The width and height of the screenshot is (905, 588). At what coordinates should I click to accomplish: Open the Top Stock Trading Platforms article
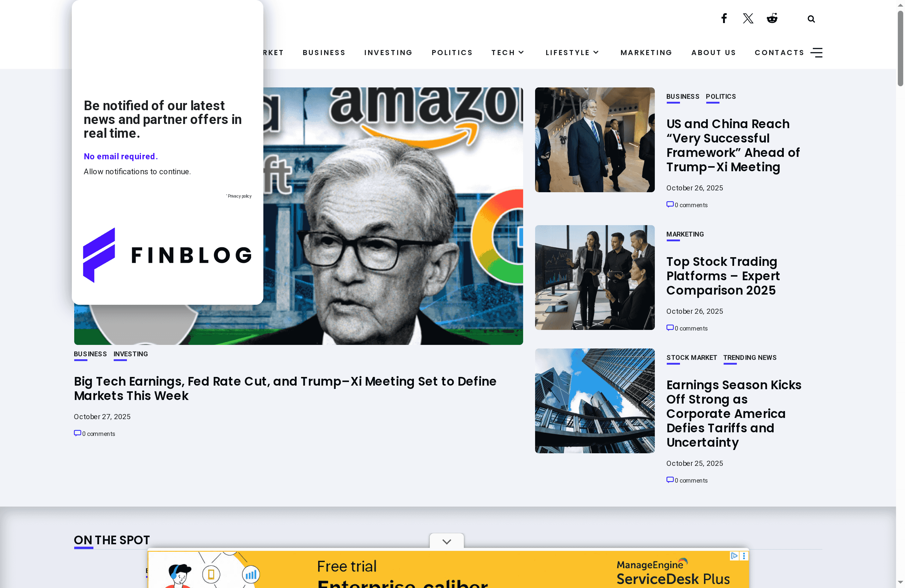[x=722, y=276]
